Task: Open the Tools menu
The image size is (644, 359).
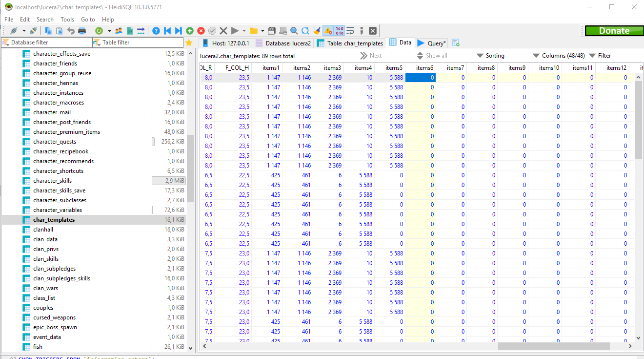Action: (67, 20)
